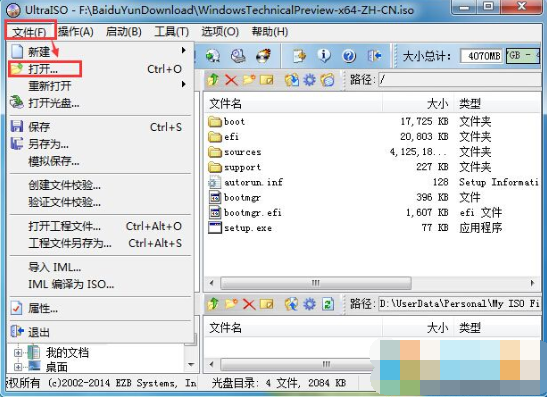Click the blue info (i) toolbar icon
The height and width of the screenshot is (397, 547).
pyautogui.click(x=324, y=55)
